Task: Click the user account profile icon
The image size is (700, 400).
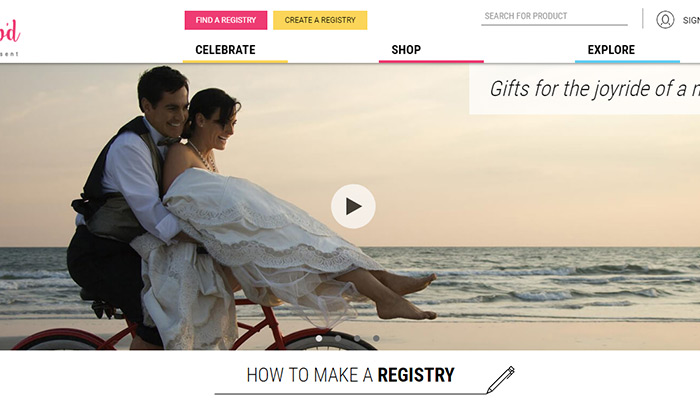Action: pos(665,20)
